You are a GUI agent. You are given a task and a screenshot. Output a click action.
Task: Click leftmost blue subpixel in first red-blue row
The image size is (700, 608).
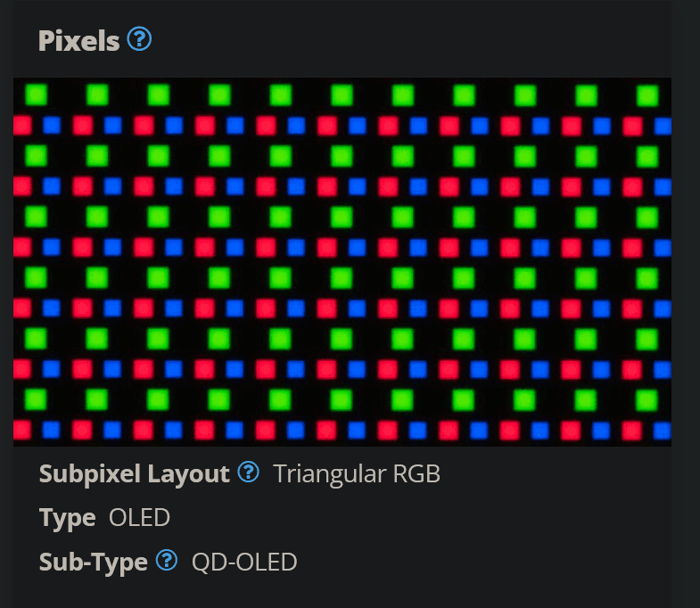pos(52,126)
